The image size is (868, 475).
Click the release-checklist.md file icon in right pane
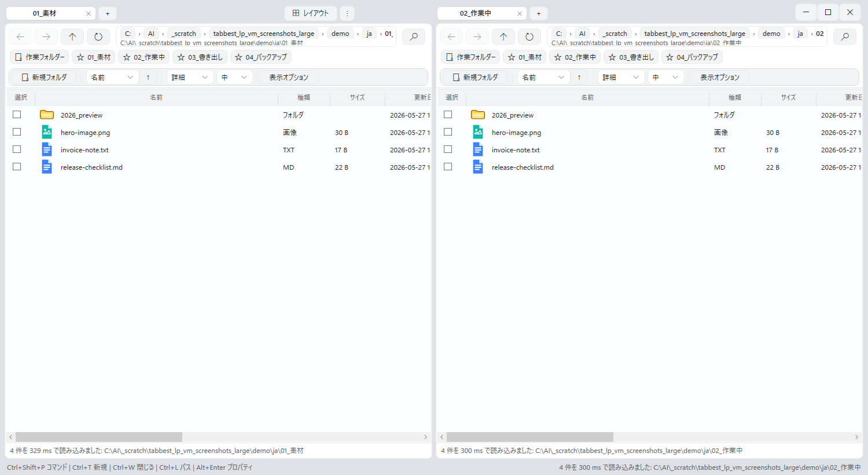point(478,167)
